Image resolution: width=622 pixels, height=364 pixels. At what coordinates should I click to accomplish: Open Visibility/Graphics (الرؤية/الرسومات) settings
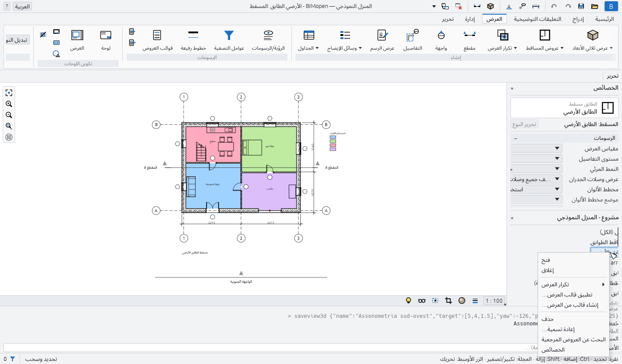(x=268, y=36)
